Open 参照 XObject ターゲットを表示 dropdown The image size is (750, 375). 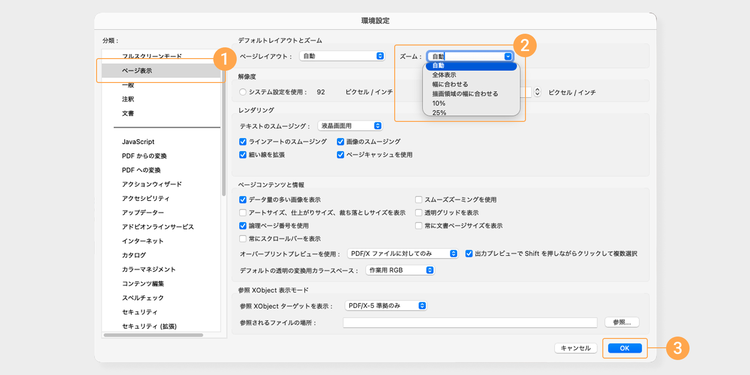(x=386, y=306)
